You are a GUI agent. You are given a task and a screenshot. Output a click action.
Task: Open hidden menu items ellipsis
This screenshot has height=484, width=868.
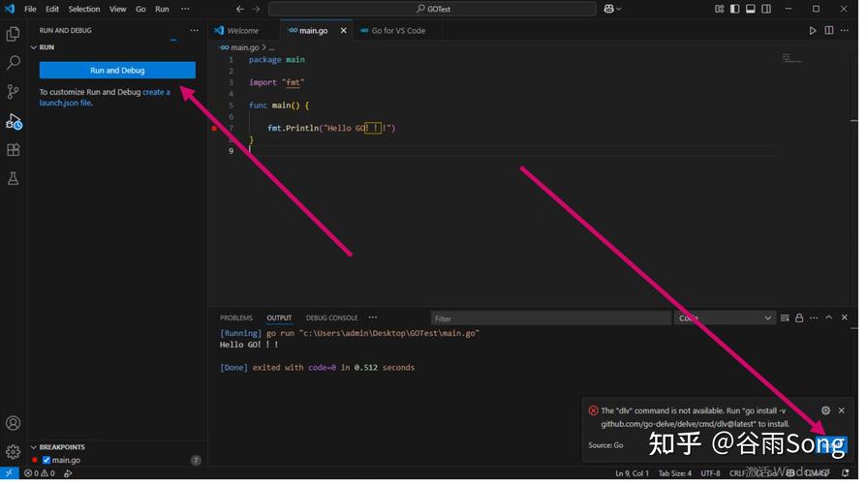click(x=185, y=9)
